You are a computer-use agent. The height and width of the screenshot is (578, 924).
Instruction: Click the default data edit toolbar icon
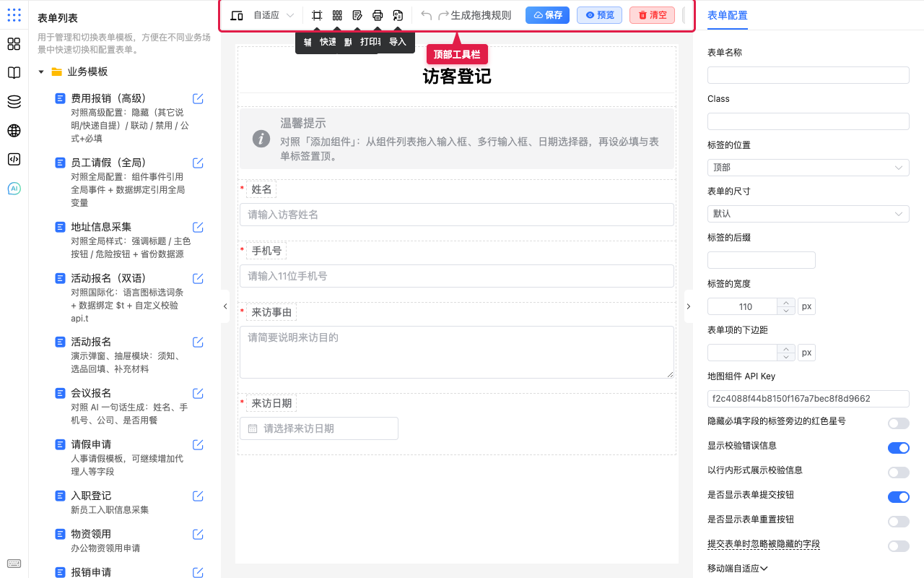tap(357, 15)
